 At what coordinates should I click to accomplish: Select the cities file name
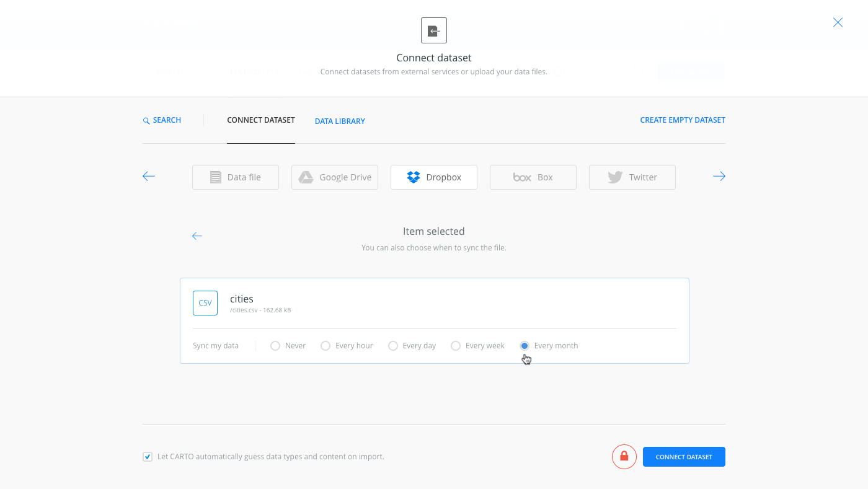pyautogui.click(x=242, y=299)
